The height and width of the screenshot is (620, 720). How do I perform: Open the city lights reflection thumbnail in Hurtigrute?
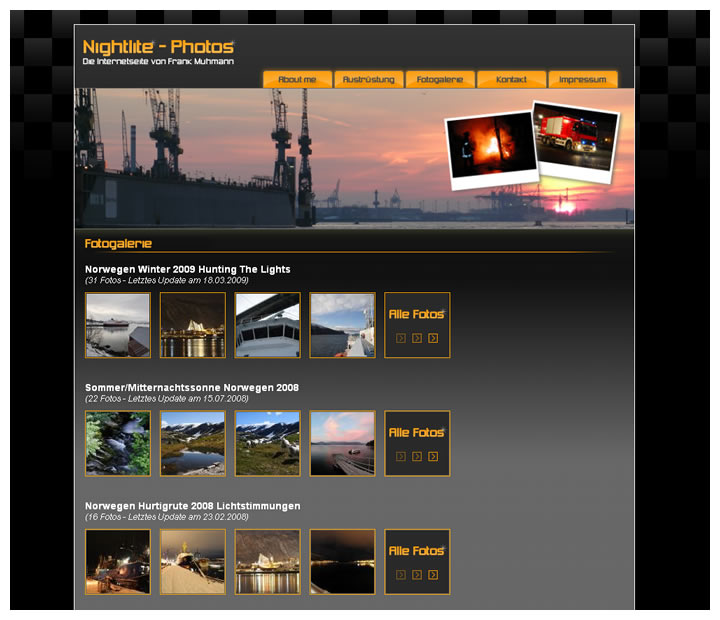[268, 562]
